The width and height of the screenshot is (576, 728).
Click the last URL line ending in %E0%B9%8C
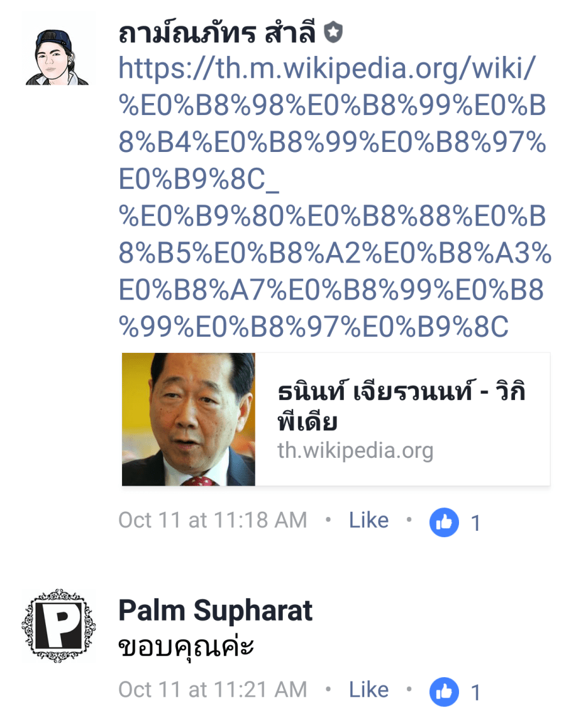point(314,326)
